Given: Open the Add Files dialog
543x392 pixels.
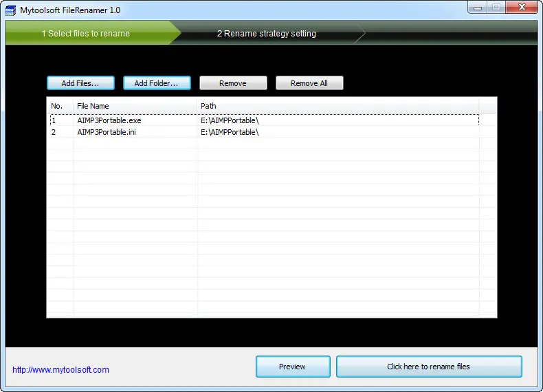Looking at the screenshot, I should pos(80,83).
